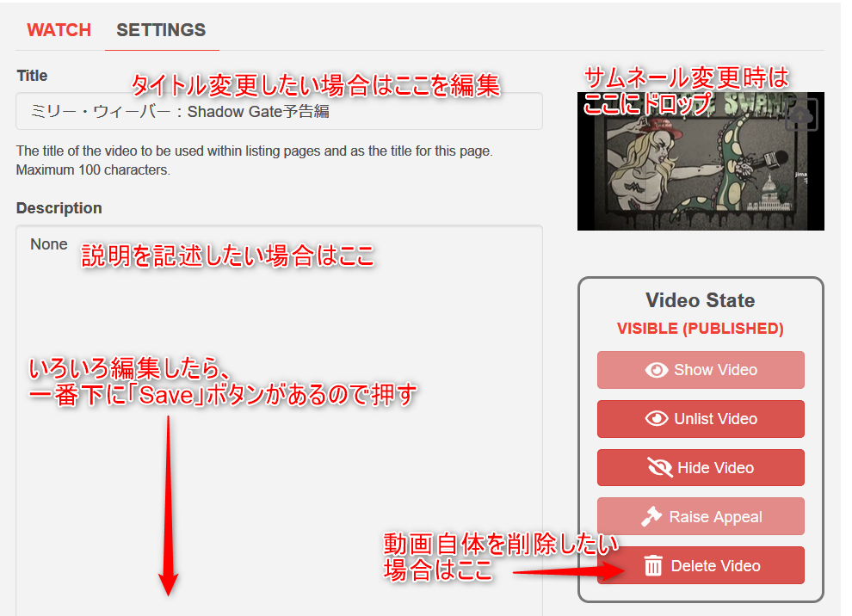Image resolution: width=852 pixels, height=616 pixels.
Task: Click the cloud upload icon on the thumbnail
Action: click(x=801, y=114)
